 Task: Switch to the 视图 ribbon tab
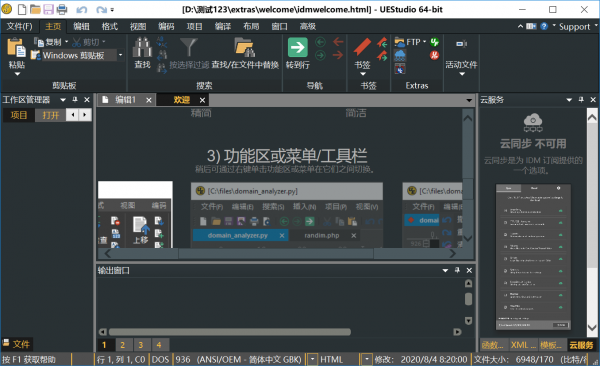click(x=138, y=26)
